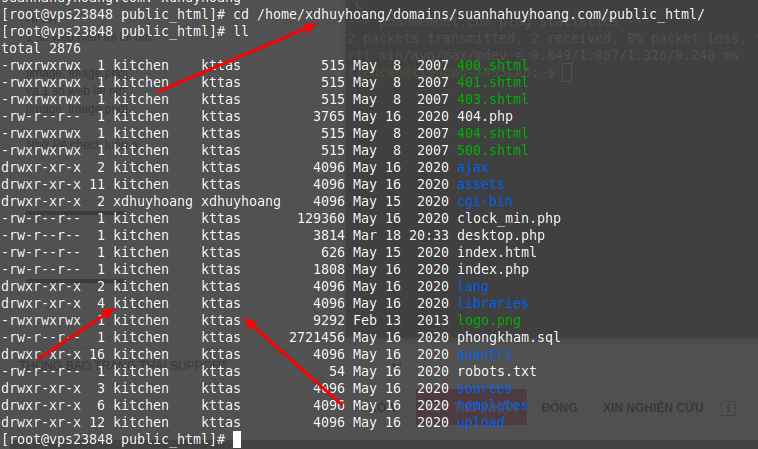Select the file name 400.shtml
Image resolution: width=758 pixels, height=449 pixels.
pyautogui.click(x=493, y=65)
